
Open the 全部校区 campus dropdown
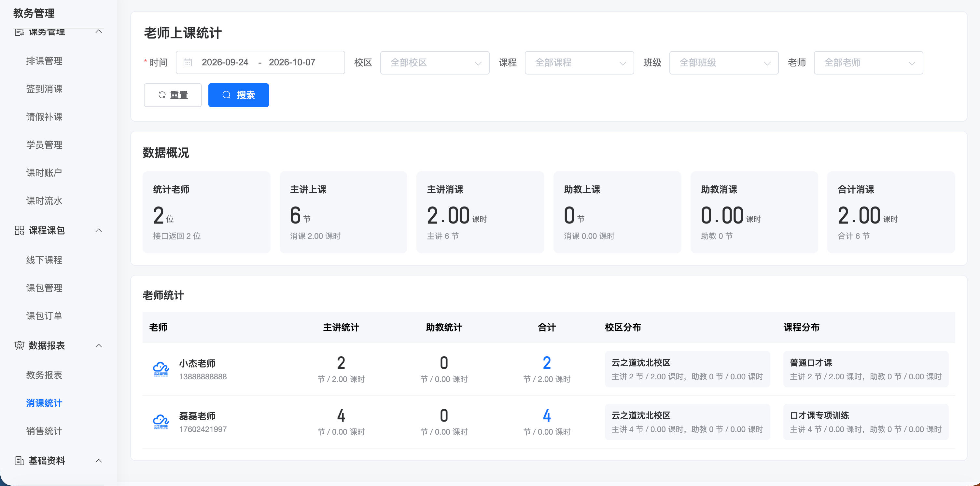pyautogui.click(x=434, y=63)
